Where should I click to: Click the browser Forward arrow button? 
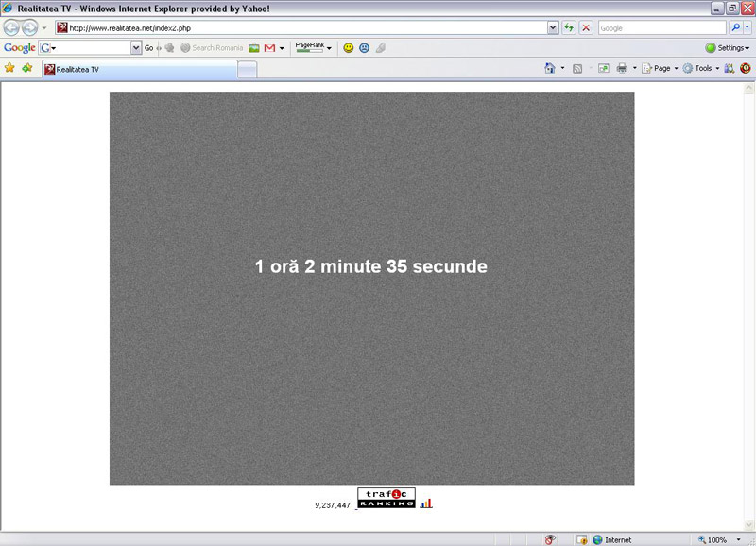pyautogui.click(x=30, y=28)
